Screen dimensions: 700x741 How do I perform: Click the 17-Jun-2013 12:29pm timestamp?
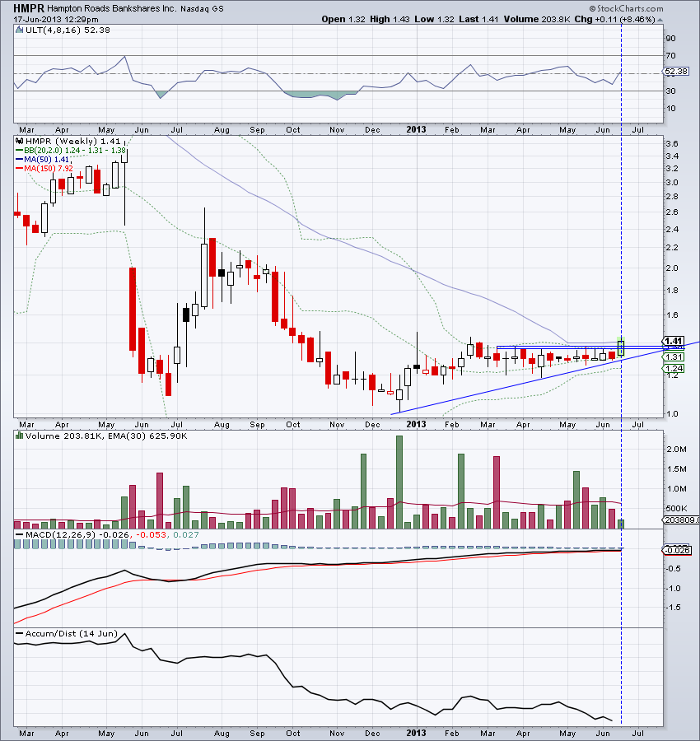tap(56, 20)
